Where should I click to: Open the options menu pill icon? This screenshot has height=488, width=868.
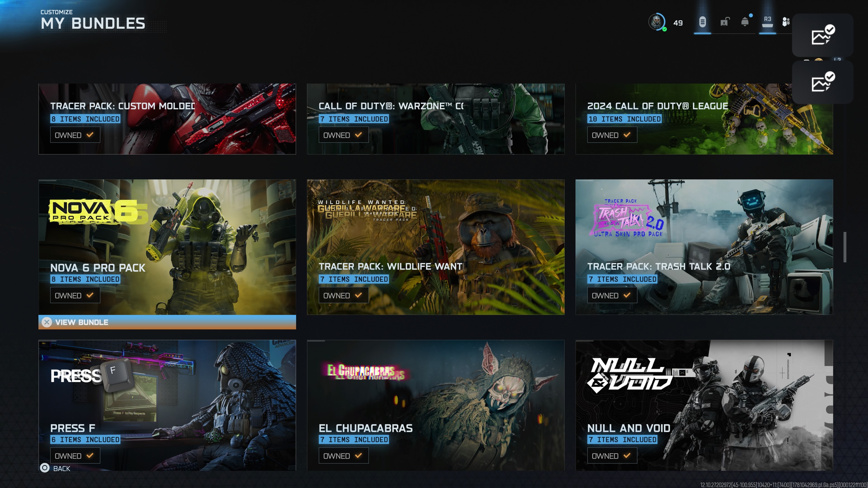click(702, 22)
